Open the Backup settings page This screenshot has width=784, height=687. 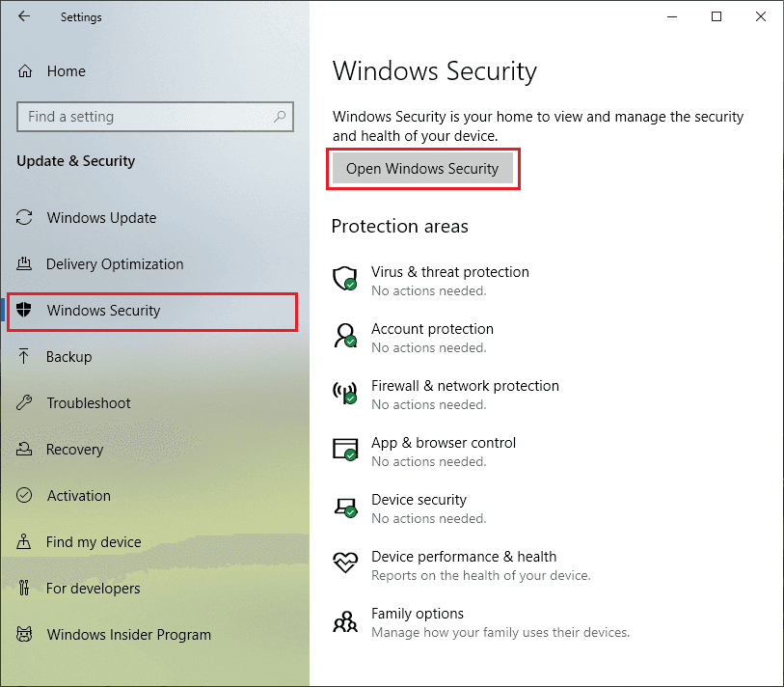coord(69,356)
